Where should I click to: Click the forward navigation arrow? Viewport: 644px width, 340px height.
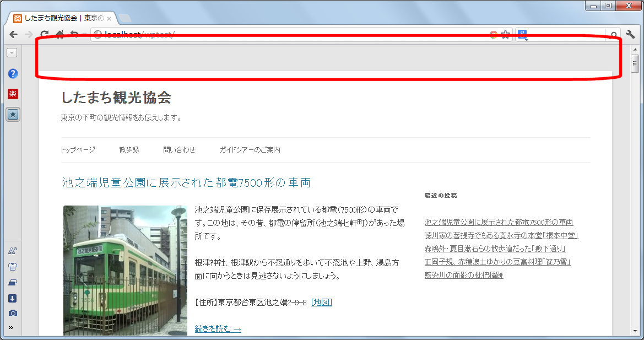click(29, 35)
